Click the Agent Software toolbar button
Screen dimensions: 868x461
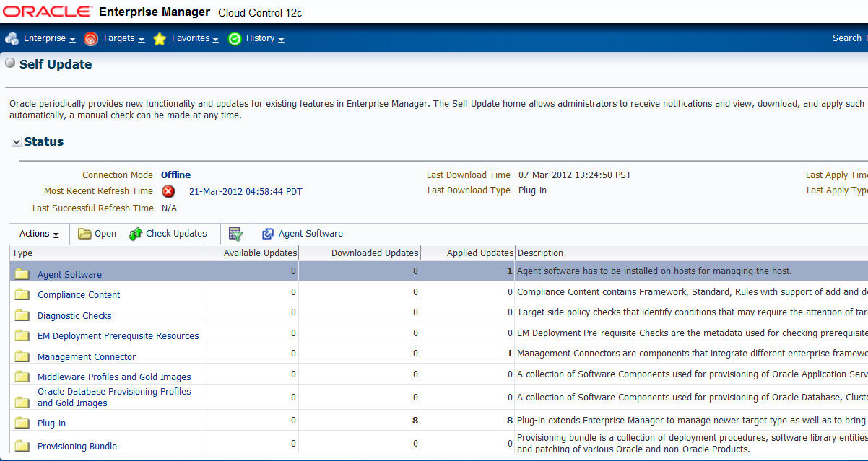pos(302,234)
